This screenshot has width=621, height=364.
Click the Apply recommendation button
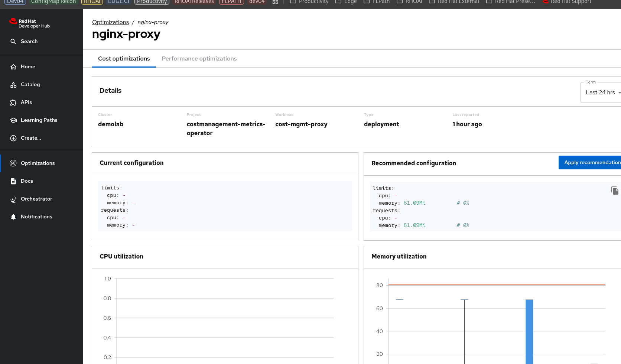[x=591, y=163]
